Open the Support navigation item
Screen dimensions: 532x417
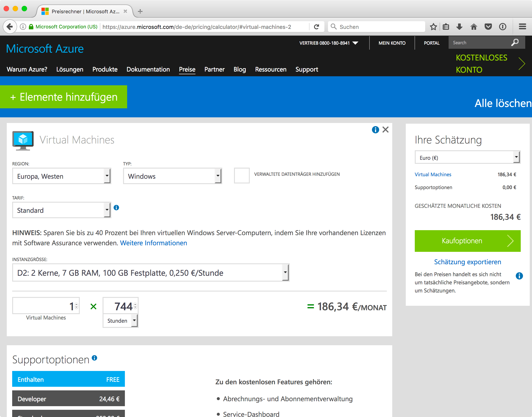coord(307,69)
